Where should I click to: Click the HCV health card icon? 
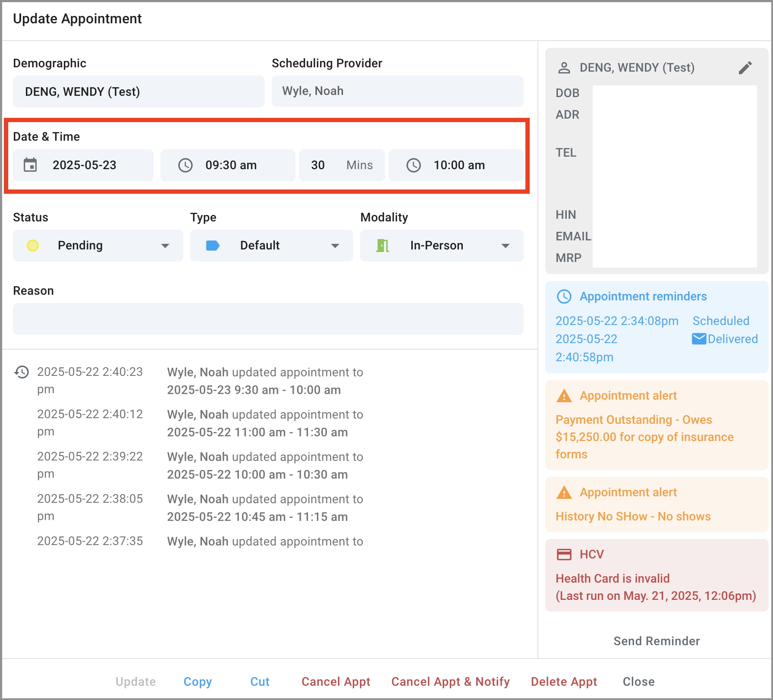point(564,555)
